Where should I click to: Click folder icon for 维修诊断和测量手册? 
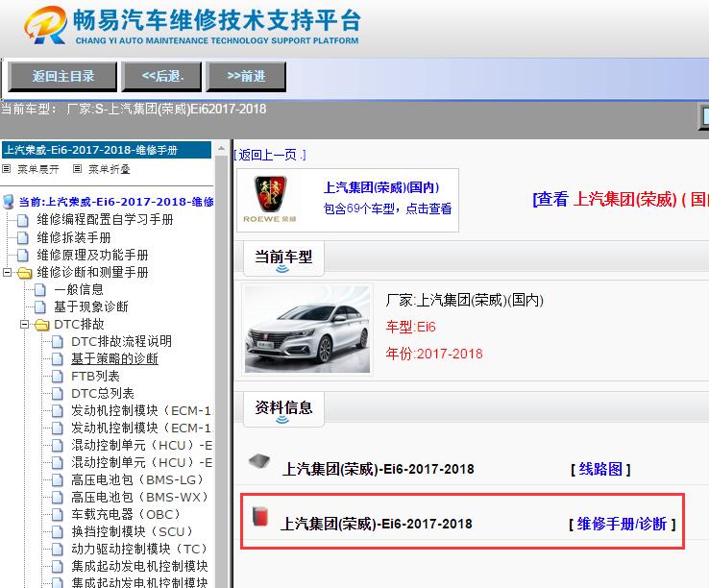pyautogui.click(x=24, y=273)
